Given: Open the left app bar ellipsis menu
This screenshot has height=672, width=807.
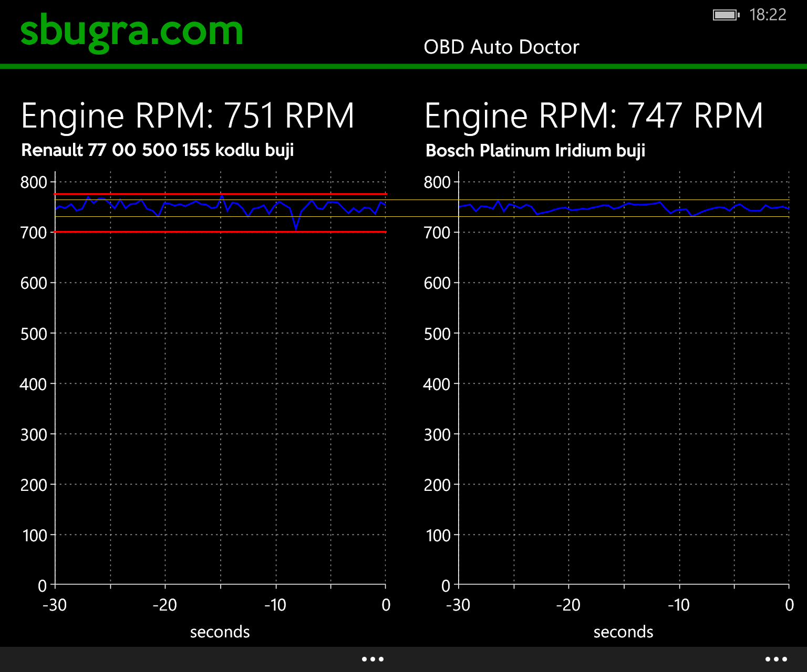Looking at the screenshot, I should (373, 659).
